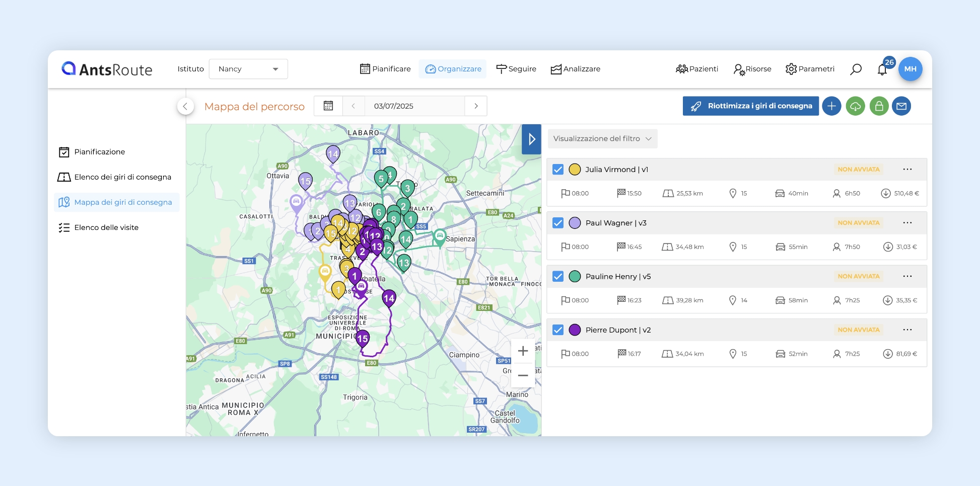980x486 pixels.
Task: Expand Visualizzazione del filtro dropdown
Action: point(602,139)
